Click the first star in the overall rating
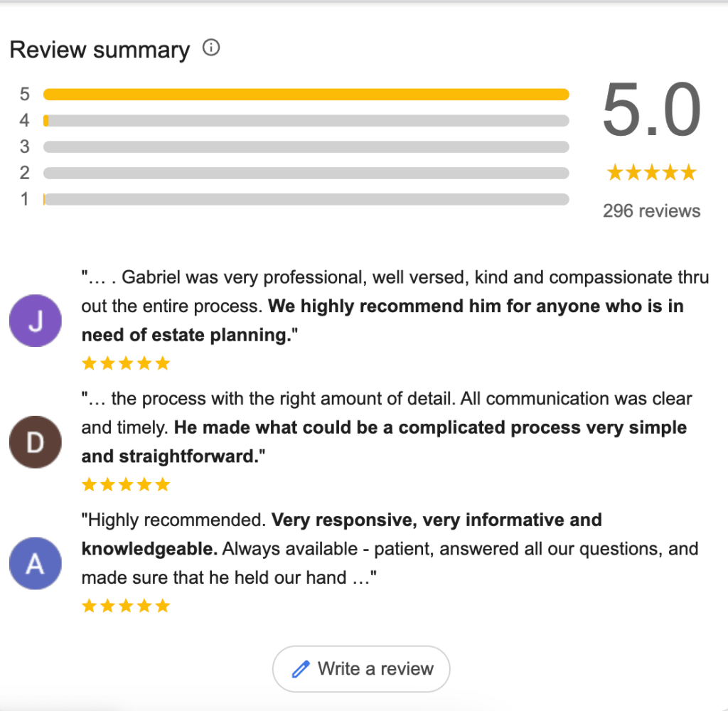 coord(613,171)
